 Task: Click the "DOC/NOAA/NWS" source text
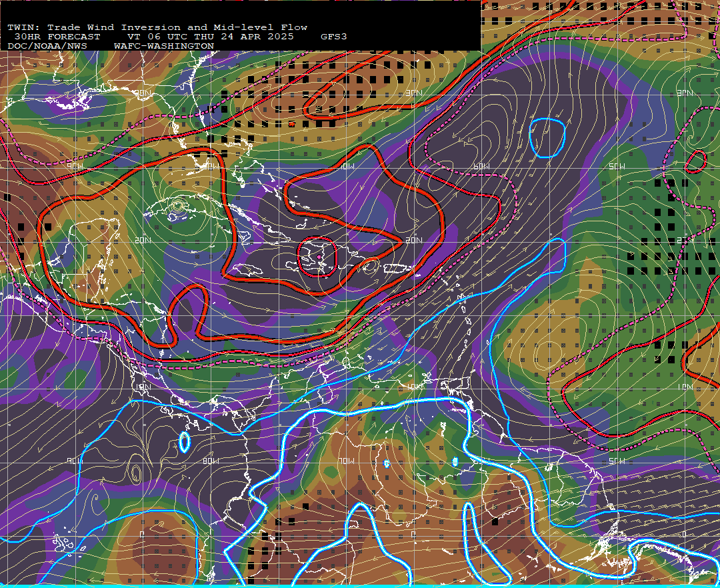click(x=47, y=47)
